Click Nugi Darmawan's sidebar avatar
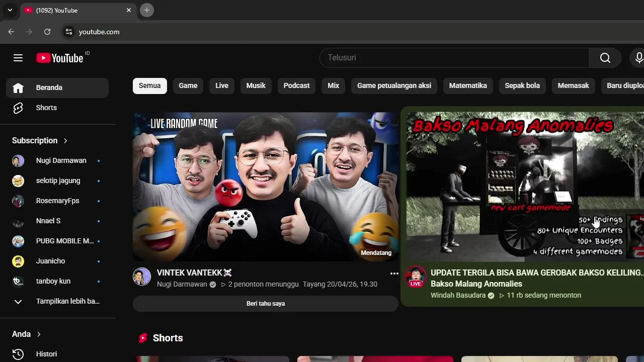644x362 pixels. tap(18, 161)
